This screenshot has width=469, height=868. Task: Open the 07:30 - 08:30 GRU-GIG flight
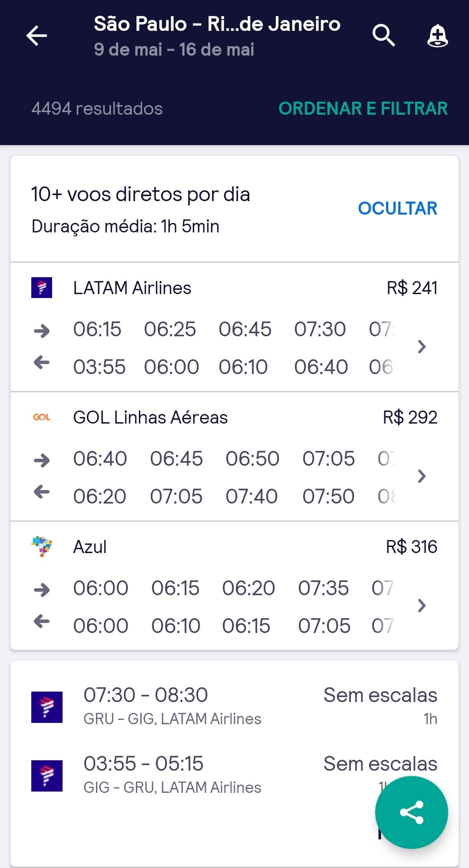(x=234, y=707)
